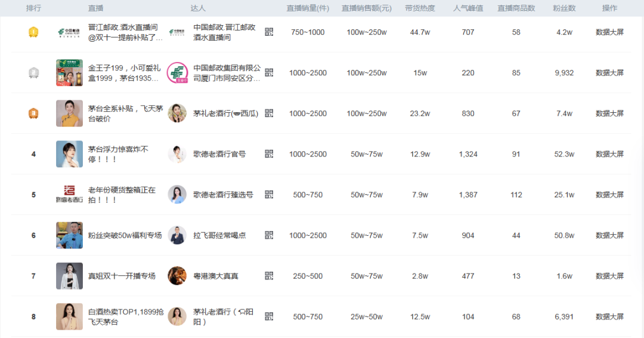
Task: Open 数据大屏 for 粉丝突破50w福利专场 row
Action: 609,235
